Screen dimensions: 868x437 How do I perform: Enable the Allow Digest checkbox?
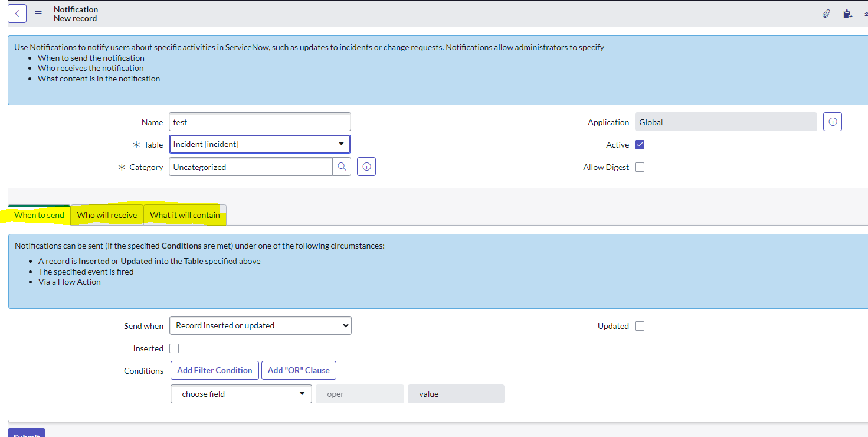pyautogui.click(x=640, y=167)
